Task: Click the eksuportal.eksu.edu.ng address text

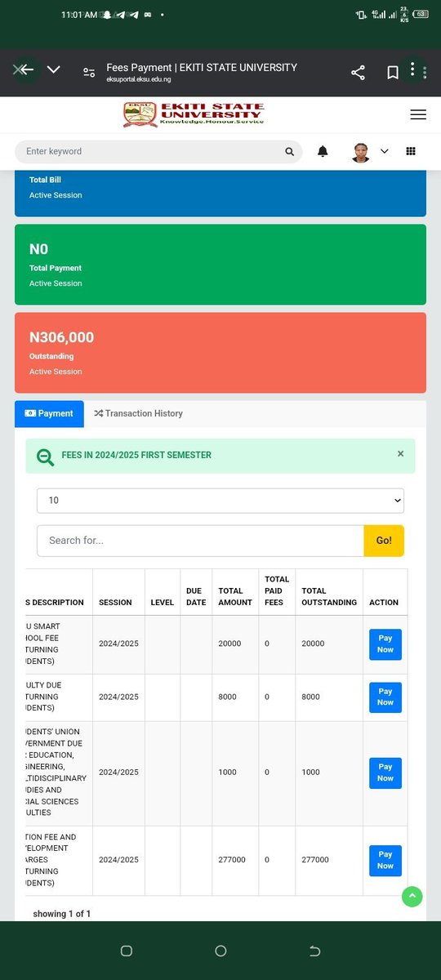Action: click(x=139, y=79)
